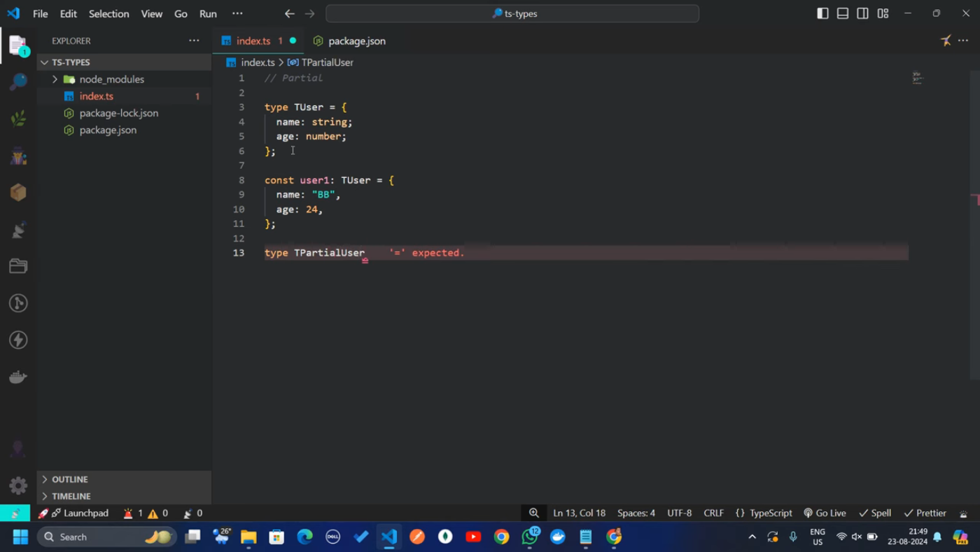
Task: Toggle Spell checker in status bar
Action: (x=875, y=513)
